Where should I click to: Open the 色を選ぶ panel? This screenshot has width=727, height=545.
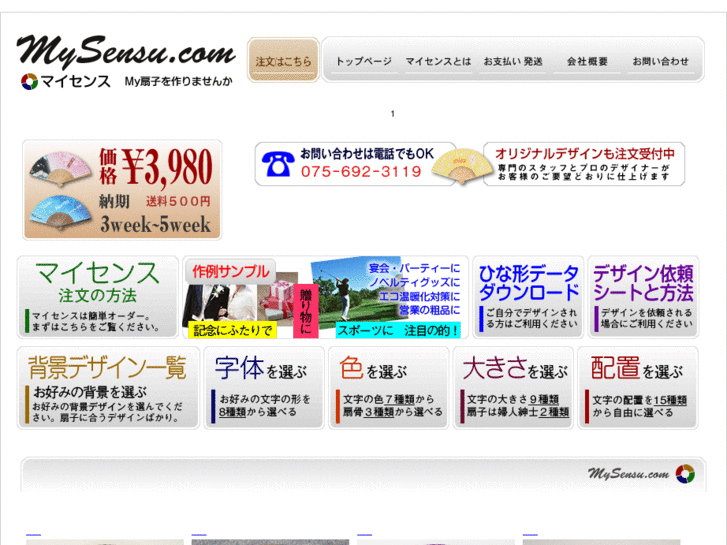pyautogui.click(x=389, y=388)
